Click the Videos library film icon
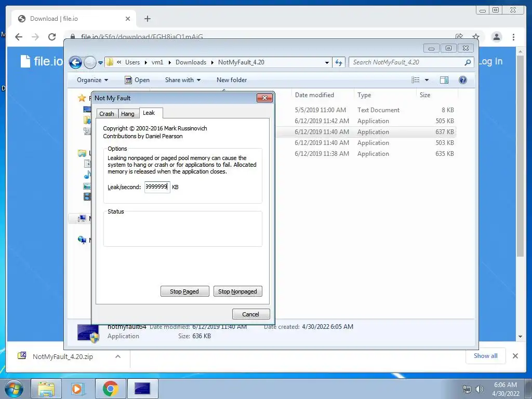532x399 pixels. coord(87,197)
